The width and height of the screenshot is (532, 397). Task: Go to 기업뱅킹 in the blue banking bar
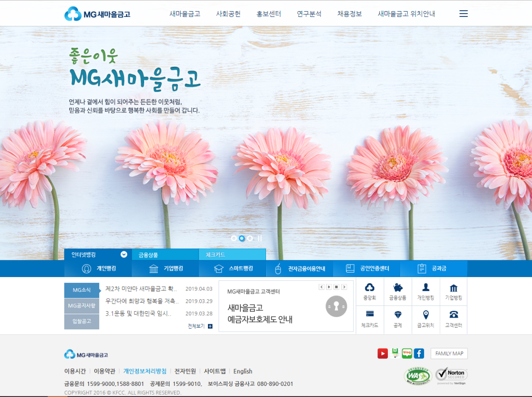pyautogui.click(x=165, y=269)
